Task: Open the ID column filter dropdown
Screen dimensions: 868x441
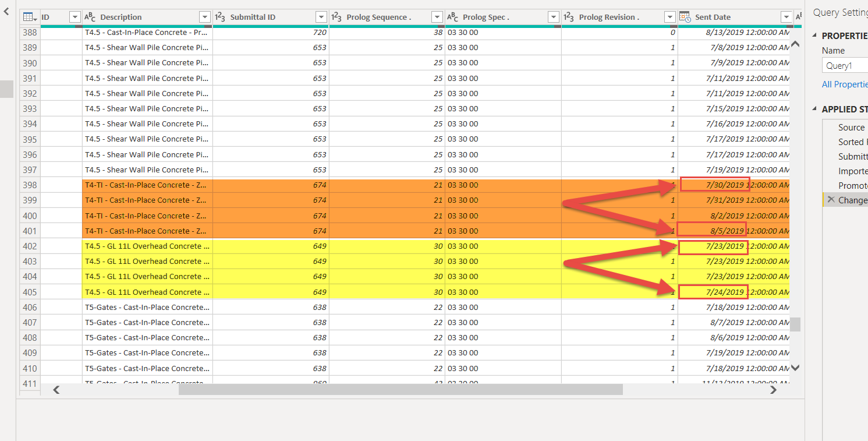Action: click(x=75, y=17)
